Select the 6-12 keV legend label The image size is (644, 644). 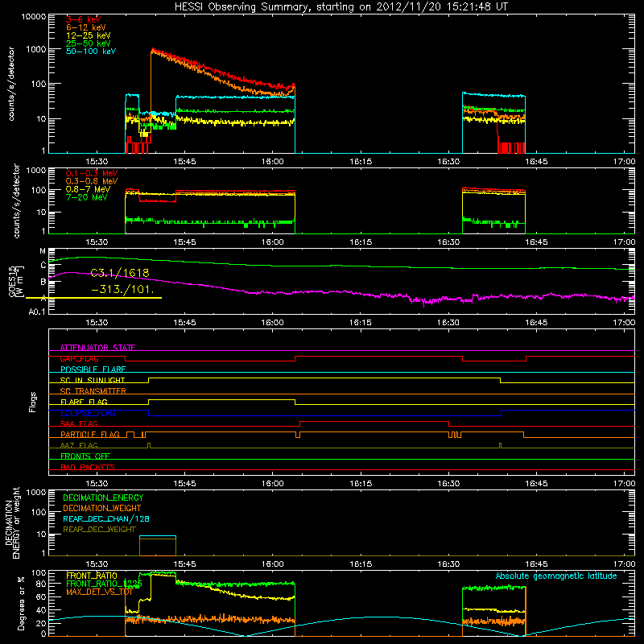tap(86, 27)
